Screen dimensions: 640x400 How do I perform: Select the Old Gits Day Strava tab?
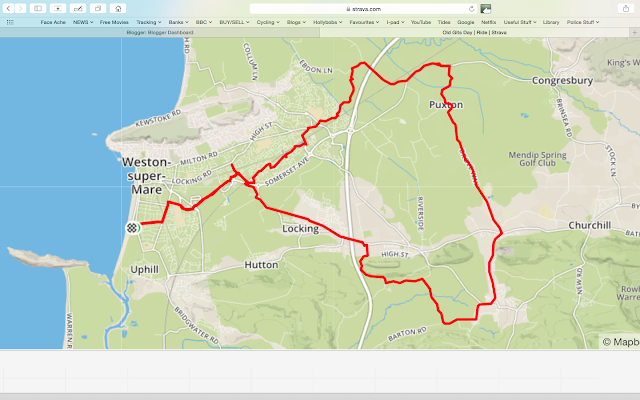(474, 32)
